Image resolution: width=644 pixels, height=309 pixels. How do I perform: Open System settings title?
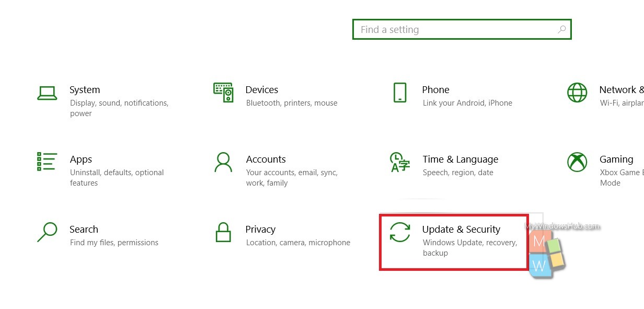pyautogui.click(x=85, y=90)
